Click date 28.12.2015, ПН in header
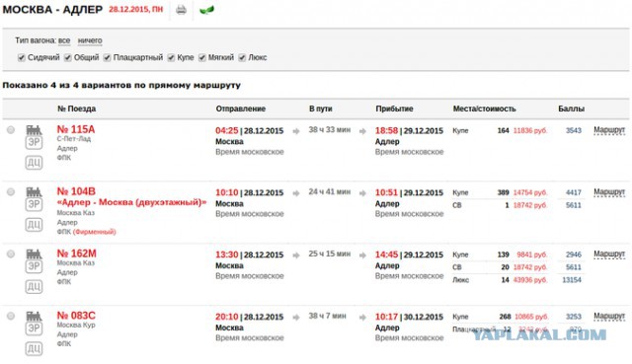Screen dimensions: 632x364 point(136,9)
